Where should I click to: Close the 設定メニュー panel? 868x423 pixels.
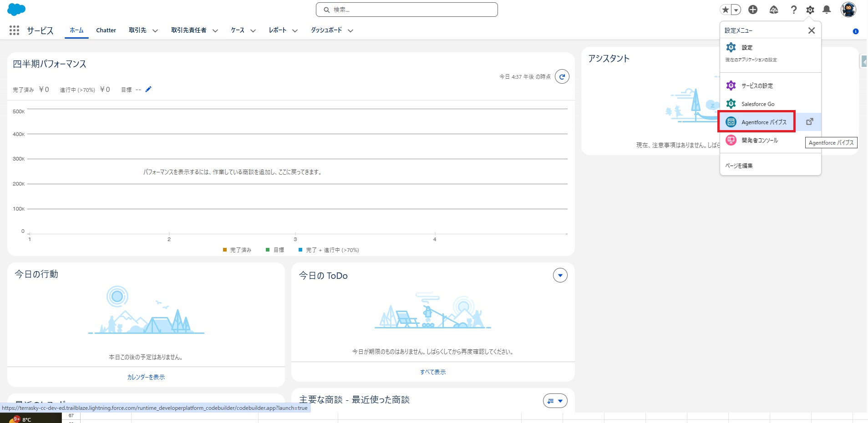click(811, 30)
